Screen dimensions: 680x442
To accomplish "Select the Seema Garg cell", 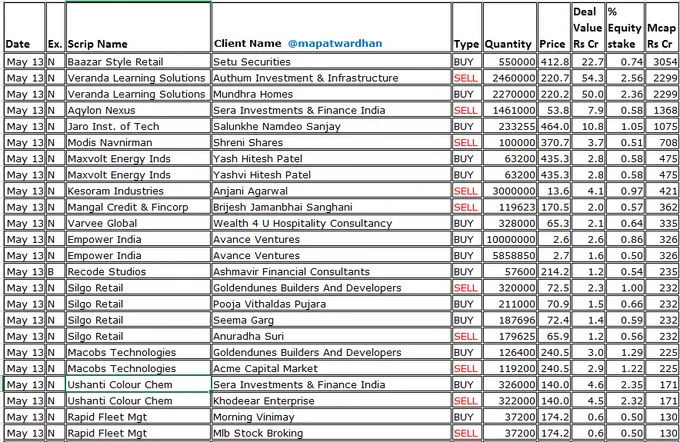I will tap(332, 320).
